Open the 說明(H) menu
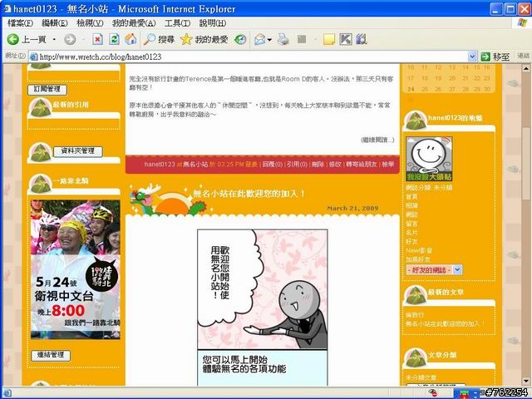 213,23
